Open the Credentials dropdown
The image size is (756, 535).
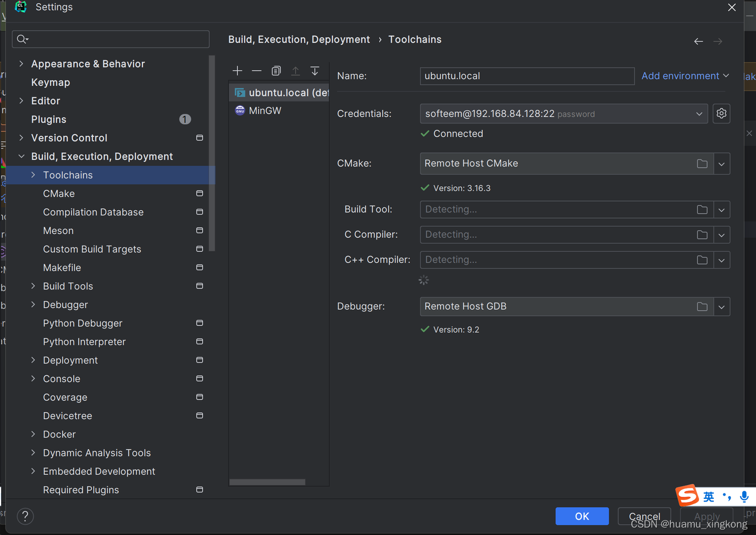[x=699, y=114]
